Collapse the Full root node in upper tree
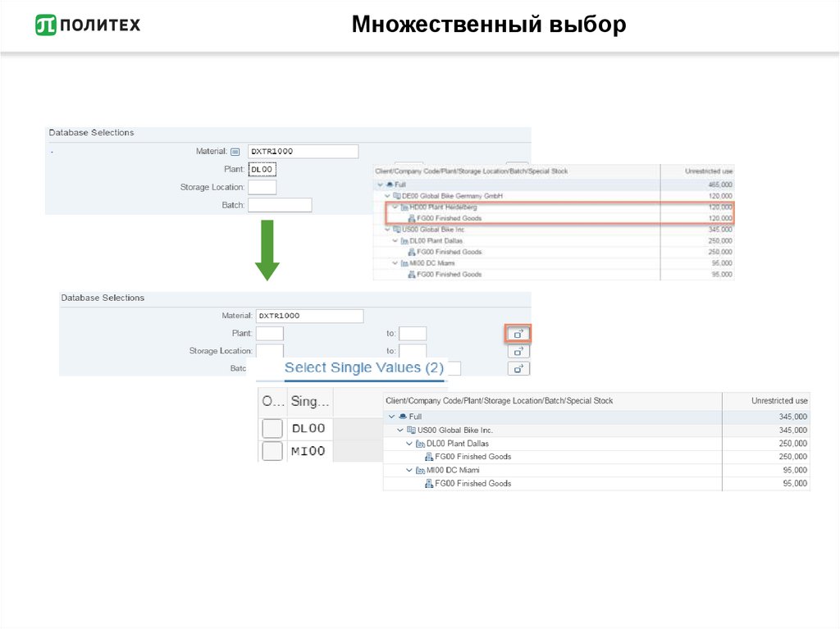 coord(379,185)
